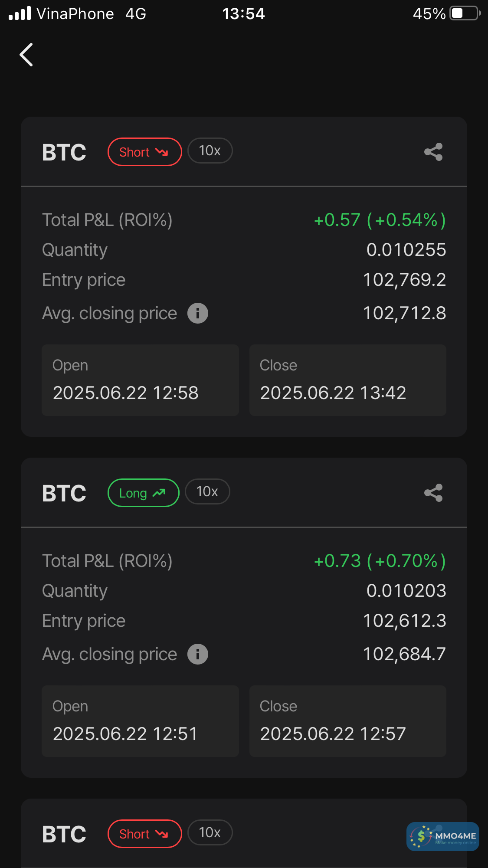Tap the MMO4ME logo badge
Image resolution: width=488 pixels, height=868 pixels.
[x=443, y=836]
